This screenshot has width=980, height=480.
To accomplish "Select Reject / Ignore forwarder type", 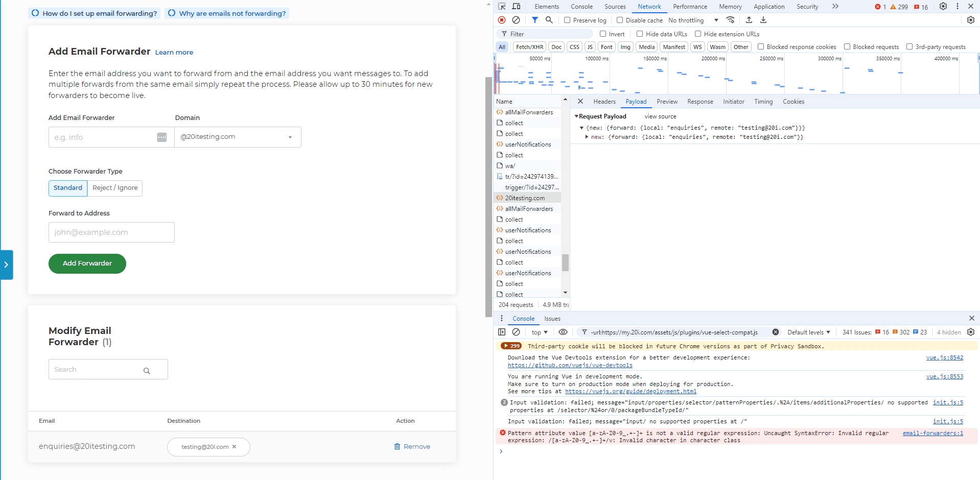I will tap(115, 188).
